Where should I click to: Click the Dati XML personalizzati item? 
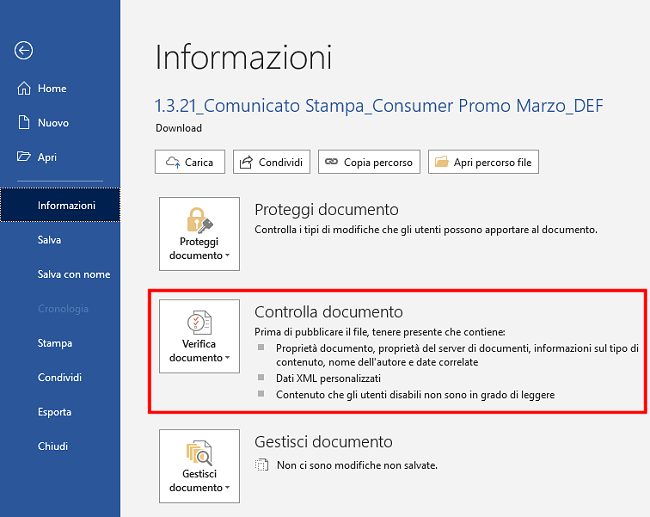pos(328,378)
